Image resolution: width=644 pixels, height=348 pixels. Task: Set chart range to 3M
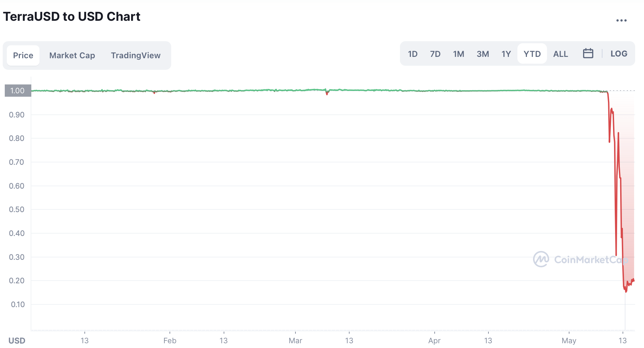point(483,54)
